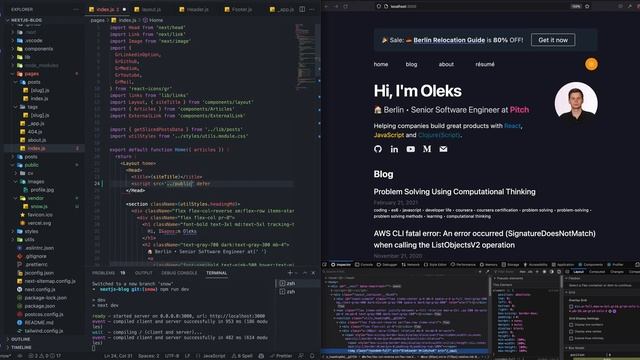Viewport: 640px width, 360px height.
Task: Open the OUTPUT panel tab
Action: (x=143, y=273)
